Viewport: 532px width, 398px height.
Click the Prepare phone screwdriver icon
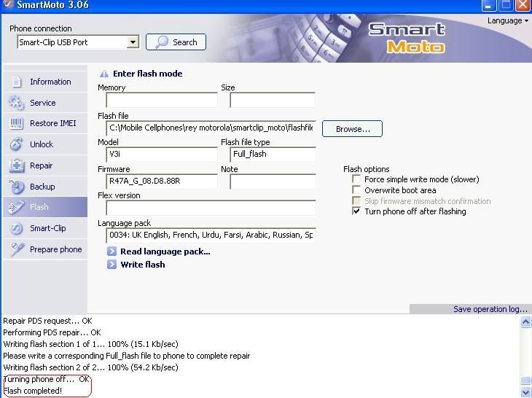[x=17, y=249]
